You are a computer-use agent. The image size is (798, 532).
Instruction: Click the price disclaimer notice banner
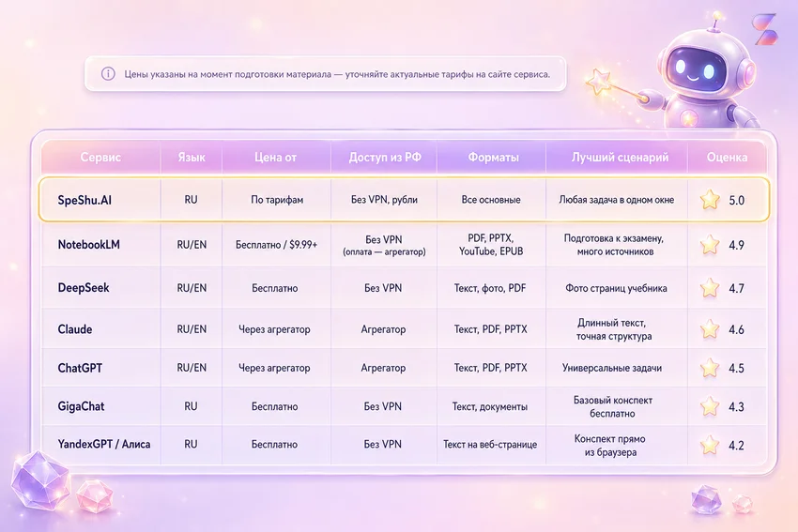click(325, 74)
